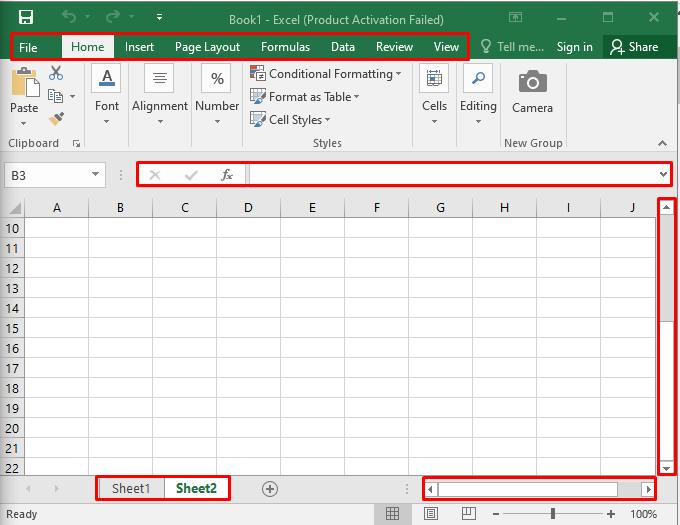Switch to the Home tab

pos(88,47)
